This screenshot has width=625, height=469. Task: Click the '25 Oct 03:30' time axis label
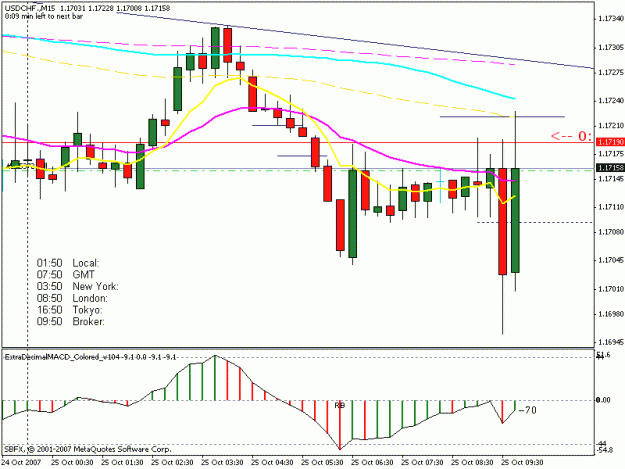click(x=222, y=463)
